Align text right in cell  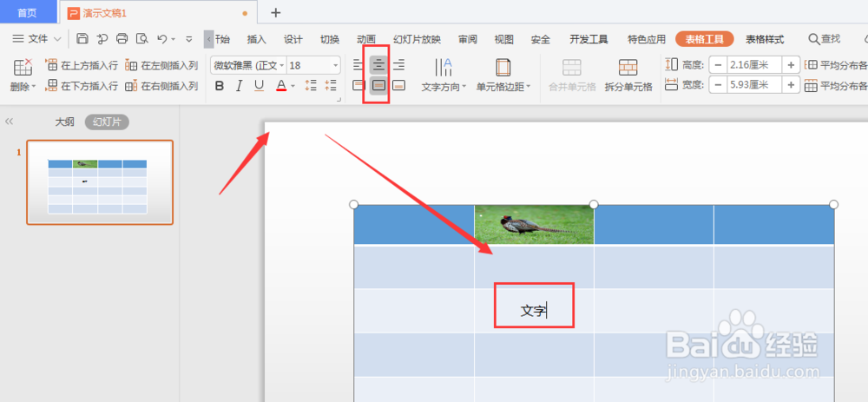[398, 65]
